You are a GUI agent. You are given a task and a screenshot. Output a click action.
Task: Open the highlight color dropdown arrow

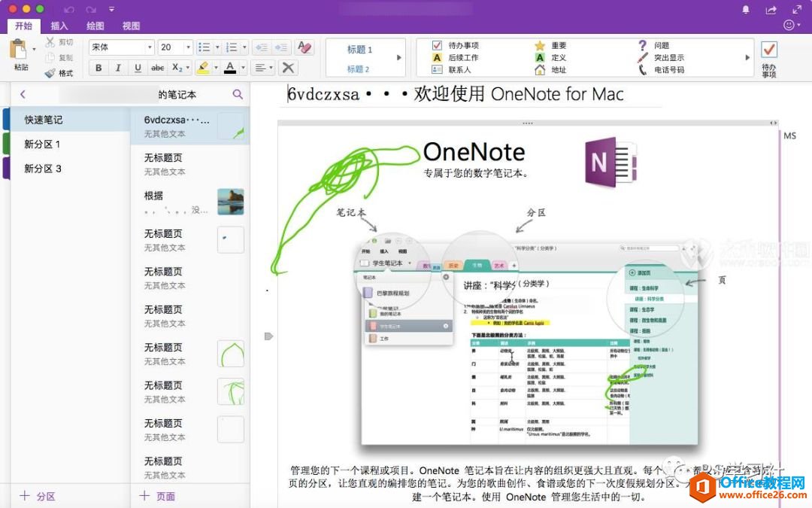pos(216,68)
